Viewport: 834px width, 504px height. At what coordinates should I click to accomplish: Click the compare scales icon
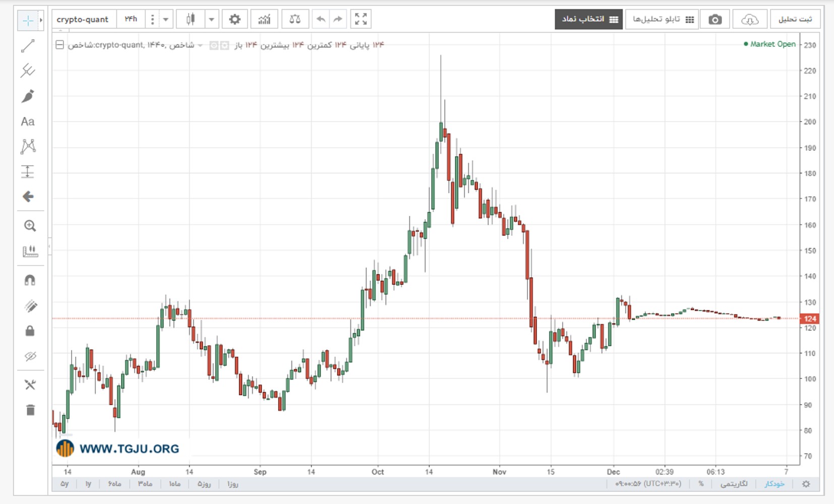(295, 19)
